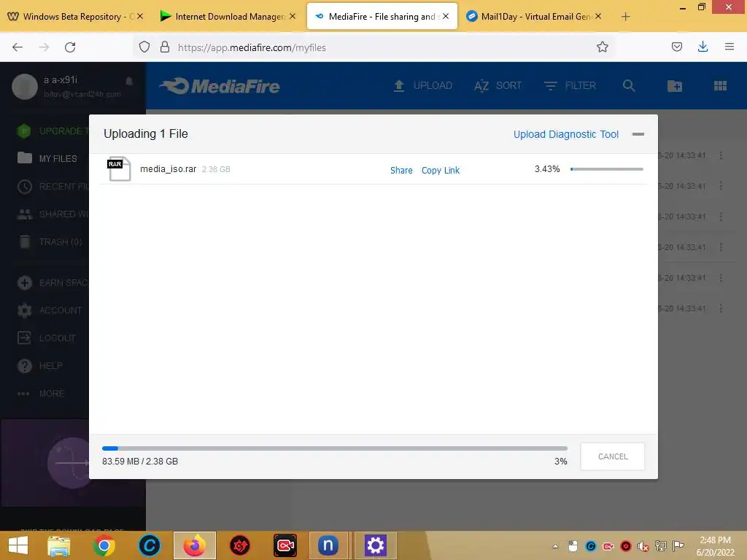The width and height of the screenshot is (747, 560).
Task: Click the notification bell icon
Action: (x=129, y=82)
